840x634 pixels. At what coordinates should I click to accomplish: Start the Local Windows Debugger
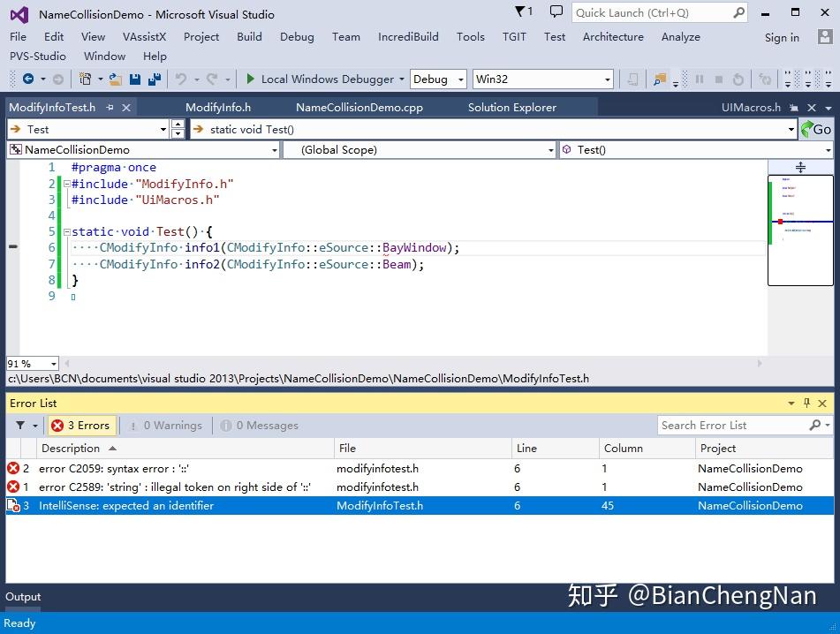pos(320,79)
